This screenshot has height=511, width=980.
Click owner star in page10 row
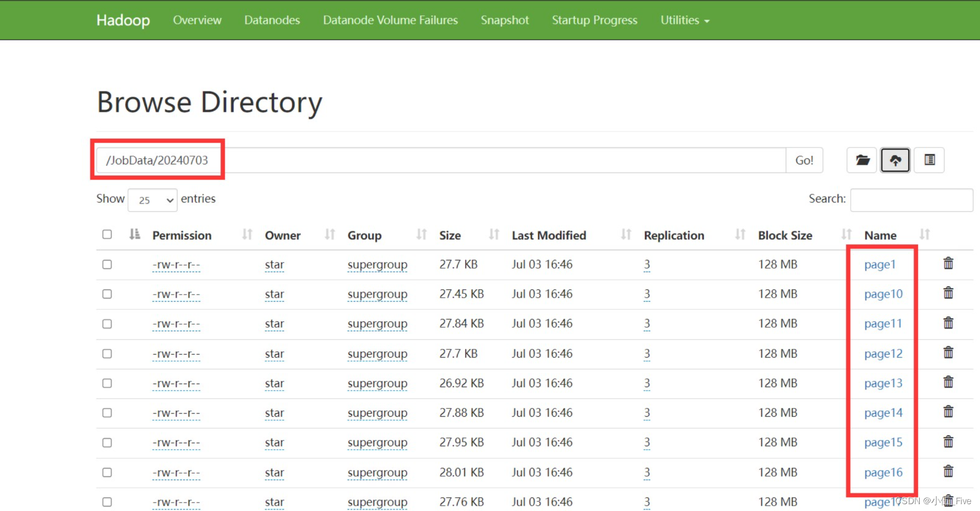click(275, 294)
